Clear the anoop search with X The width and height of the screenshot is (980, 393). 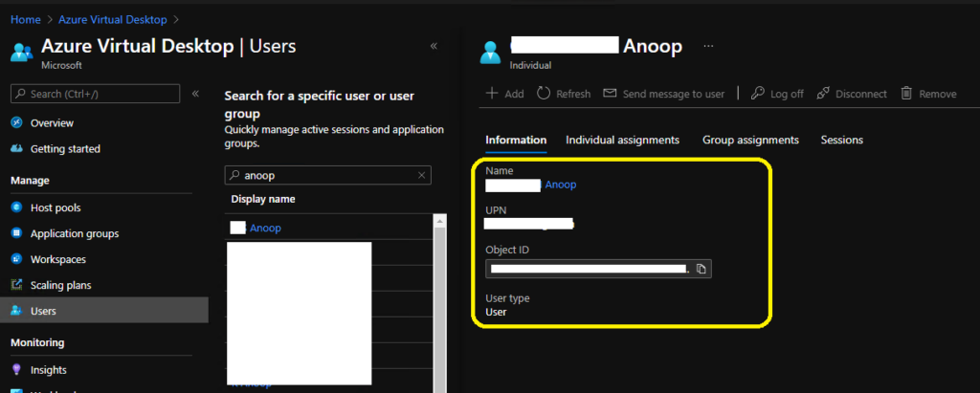click(x=421, y=176)
